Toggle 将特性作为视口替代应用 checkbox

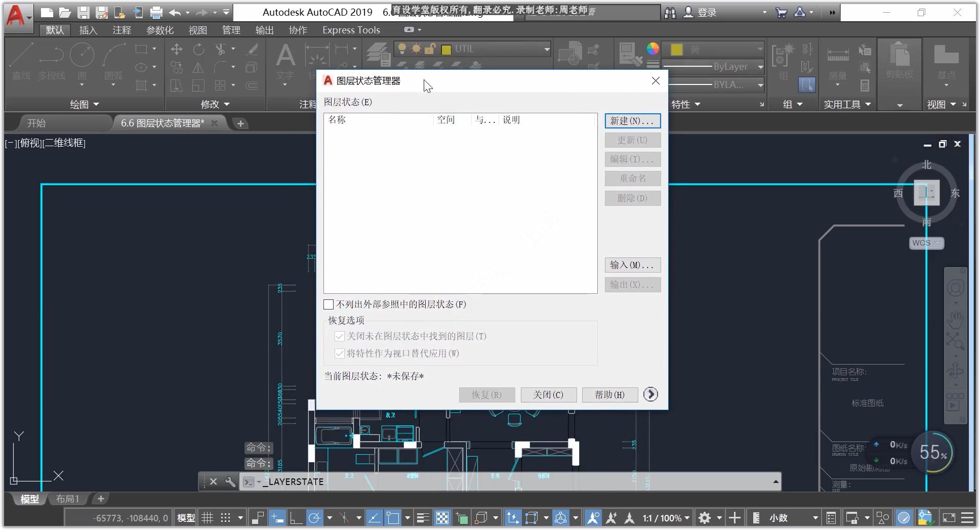click(340, 354)
